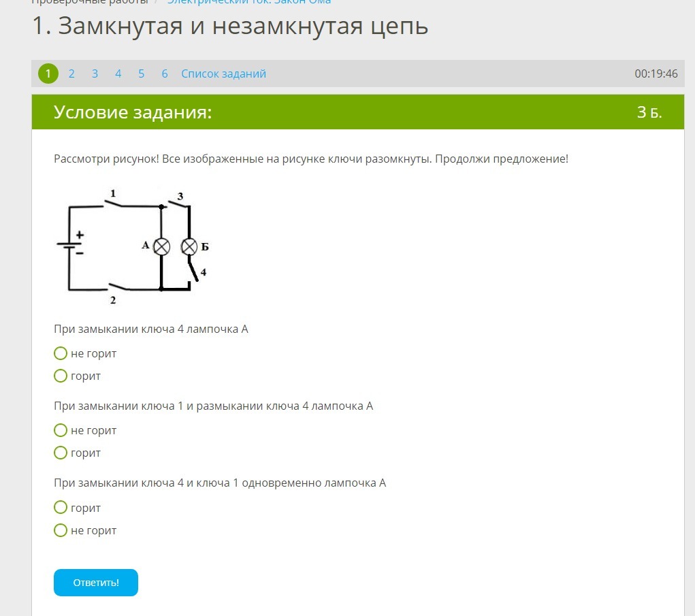The height and width of the screenshot is (616, 695).
Task: Click the countdown timer display
Action: [x=656, y=74]
